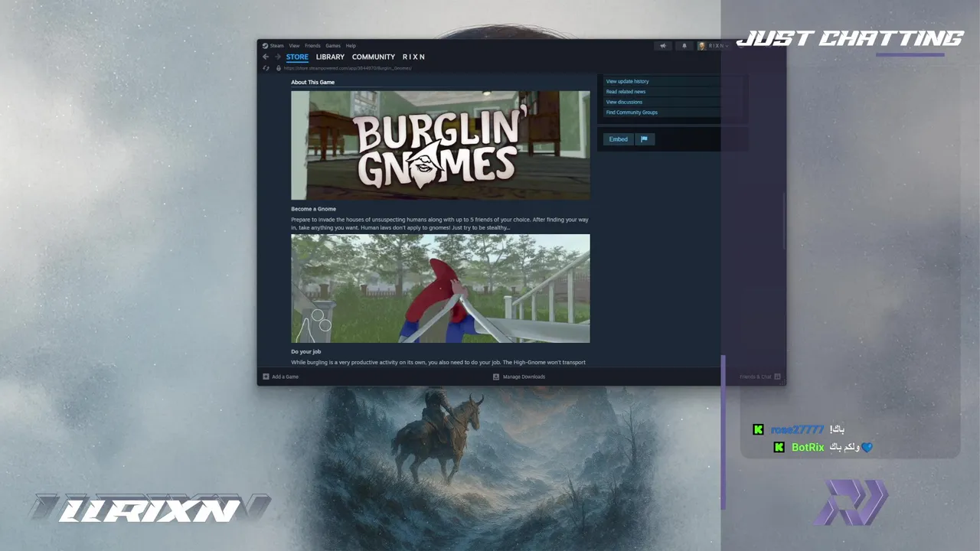Viewport: 980px width, 551px height.
Task: Click the Friends & Chat icon
Action: click(777, 377)
